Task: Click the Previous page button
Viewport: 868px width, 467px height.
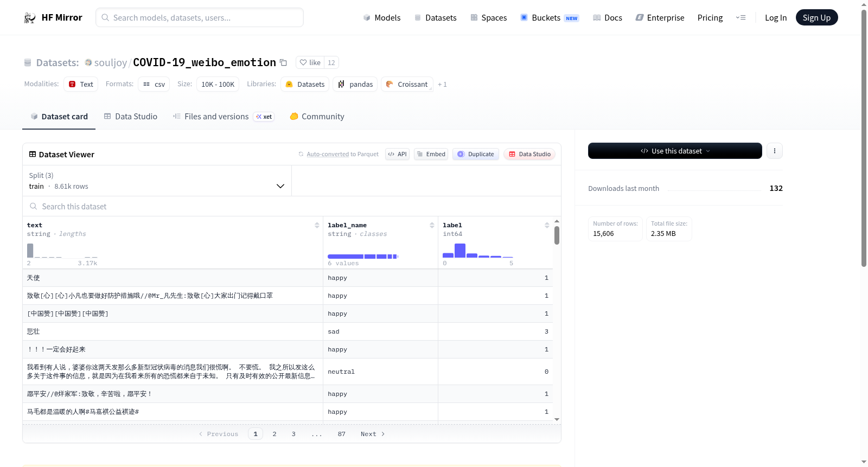Action: 219,434
